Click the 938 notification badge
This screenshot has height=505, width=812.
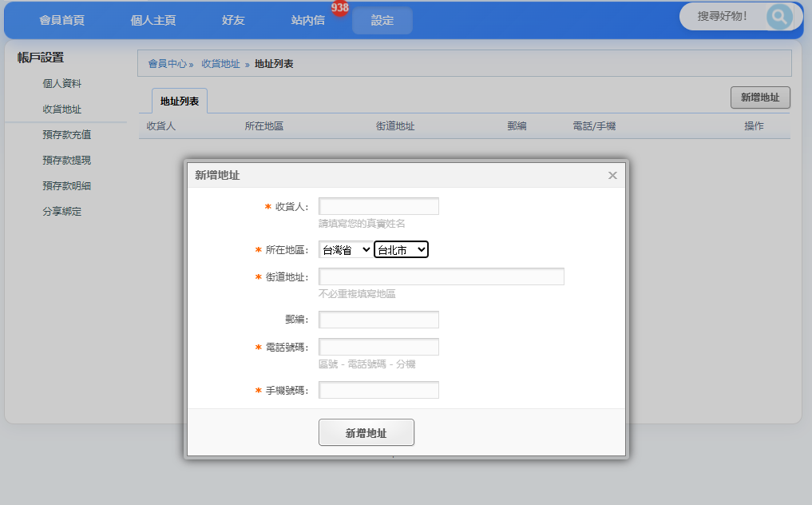coord(340,8)
